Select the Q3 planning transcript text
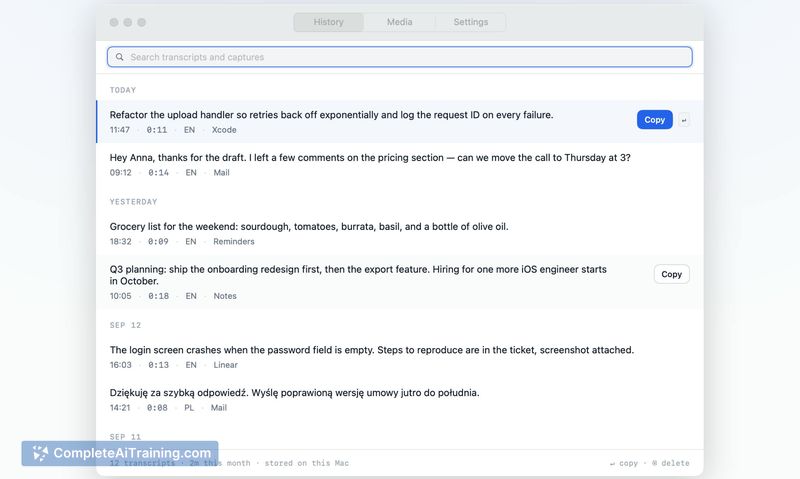The image size is (800, 479). point(358,275)
